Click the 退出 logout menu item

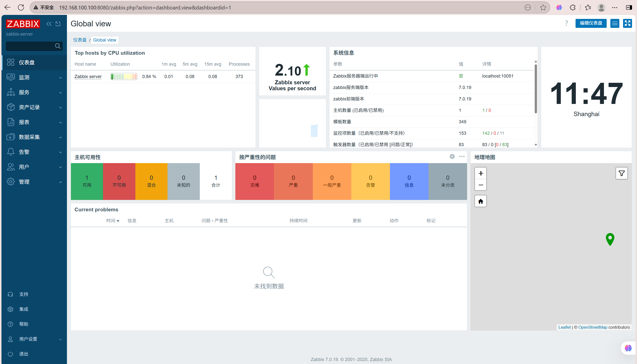click(x=24, y=354)
